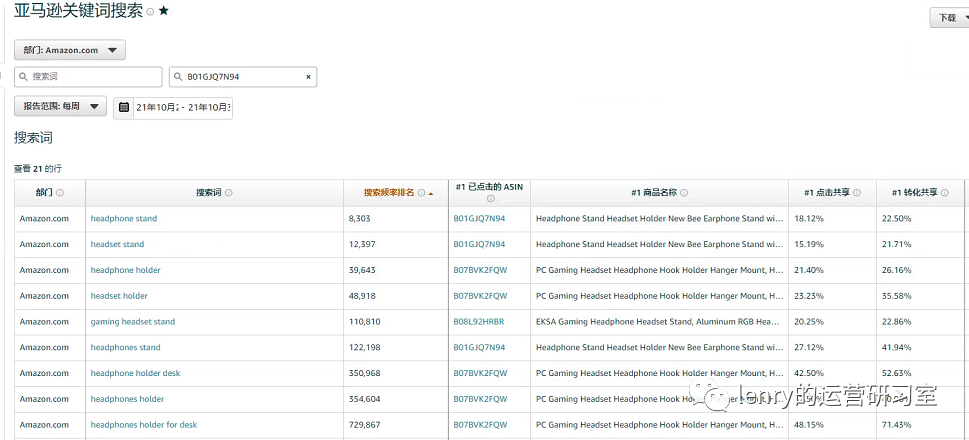Open the 'headphones holder' search term link
This screenshot has width=969, height=440.
(x=127, y=399)
